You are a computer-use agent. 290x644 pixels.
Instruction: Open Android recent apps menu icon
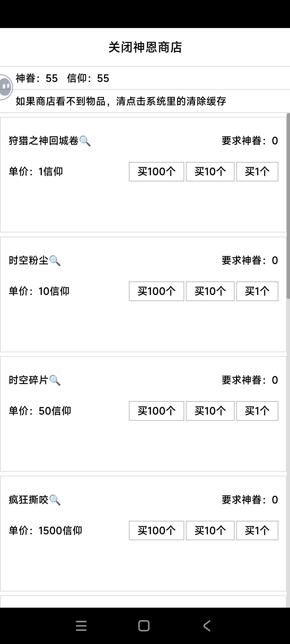point(81,626)
